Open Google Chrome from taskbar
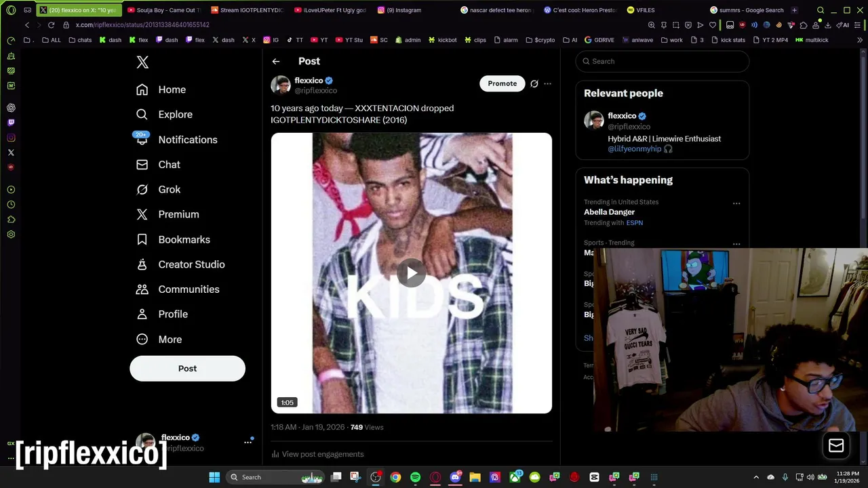 pos(395,477)
